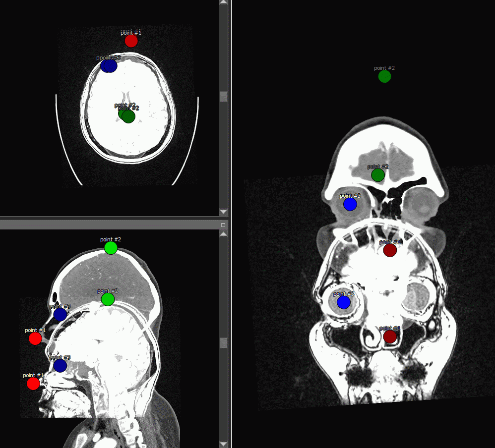Click the lower red point #1 in sagittal view
The height and width of the screenshot is (448, 495).
(x=33, y=384)
